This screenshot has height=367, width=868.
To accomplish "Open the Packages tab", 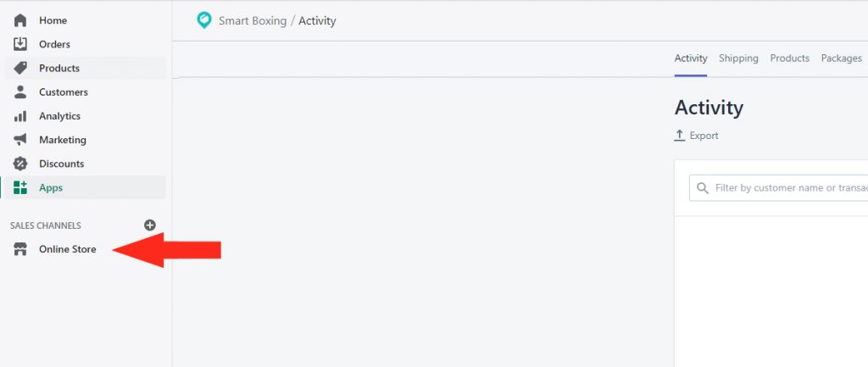I will [x=841, y=58].
